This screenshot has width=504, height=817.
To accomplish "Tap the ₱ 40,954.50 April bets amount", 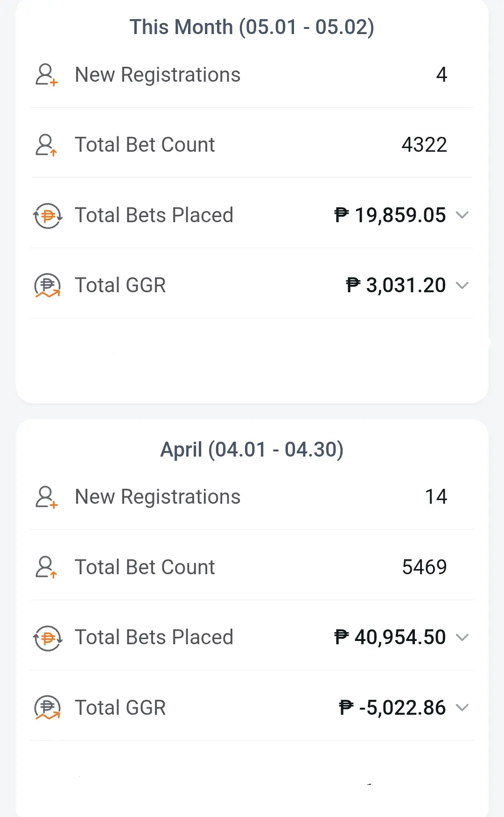I will point(390,637).
